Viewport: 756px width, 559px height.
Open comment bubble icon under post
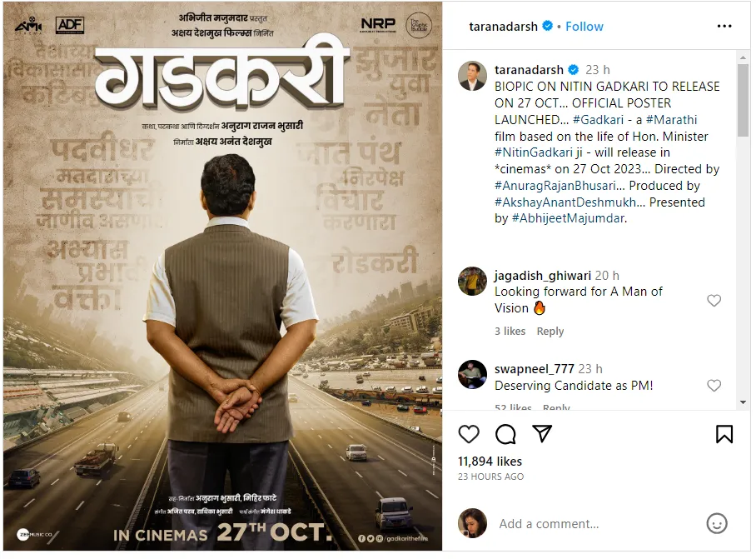tap(505, 434)
